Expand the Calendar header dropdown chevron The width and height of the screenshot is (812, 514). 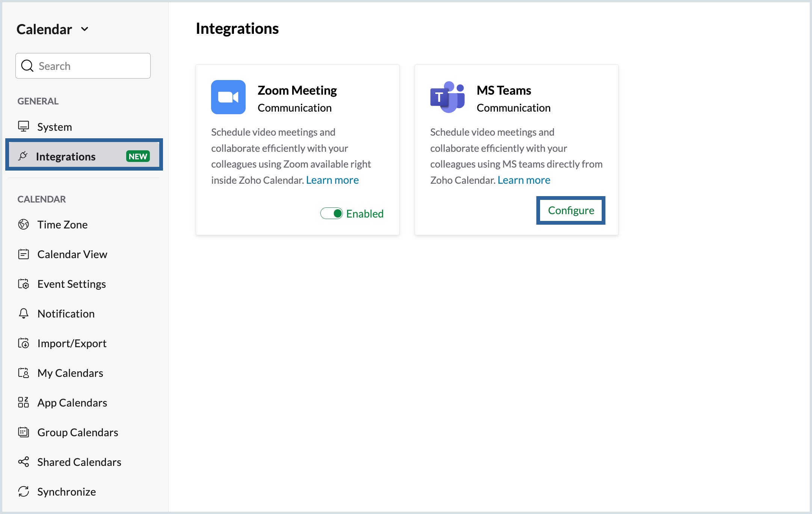(x=85, y=29)
